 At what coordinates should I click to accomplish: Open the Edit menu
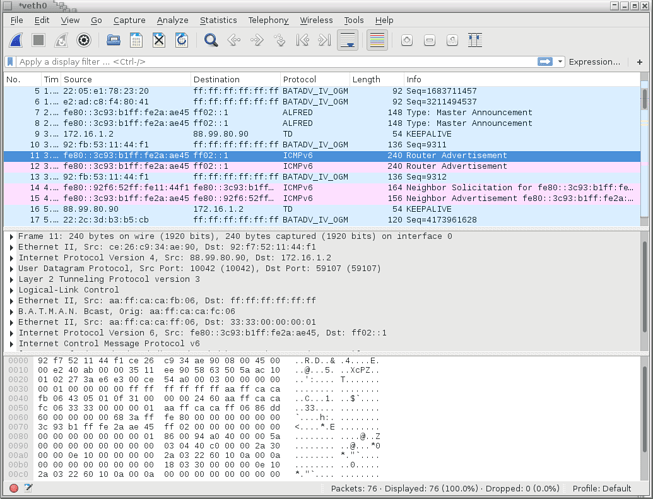[42, 20]
